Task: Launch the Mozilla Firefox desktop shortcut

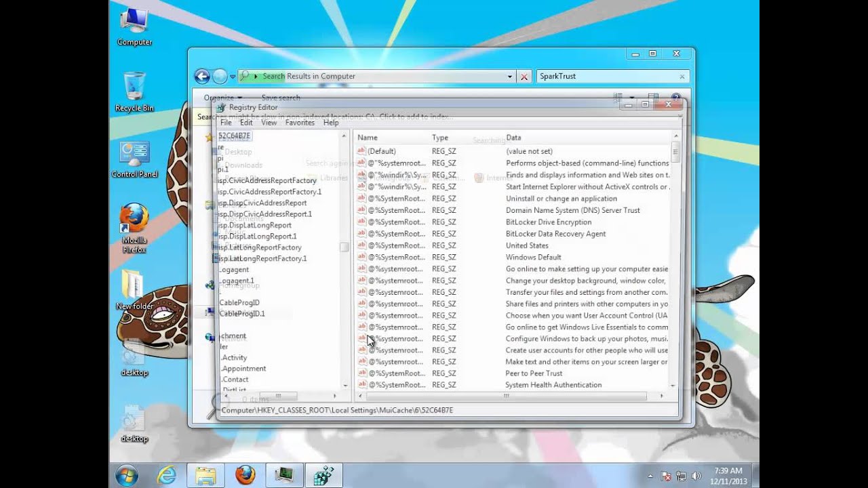Action: 134,228
